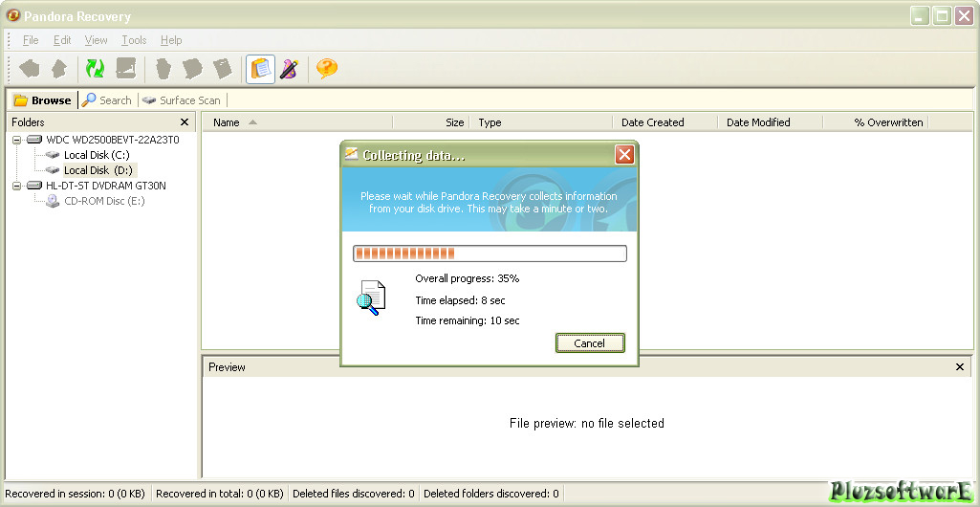Close the Preview panel

click(960, 367)
